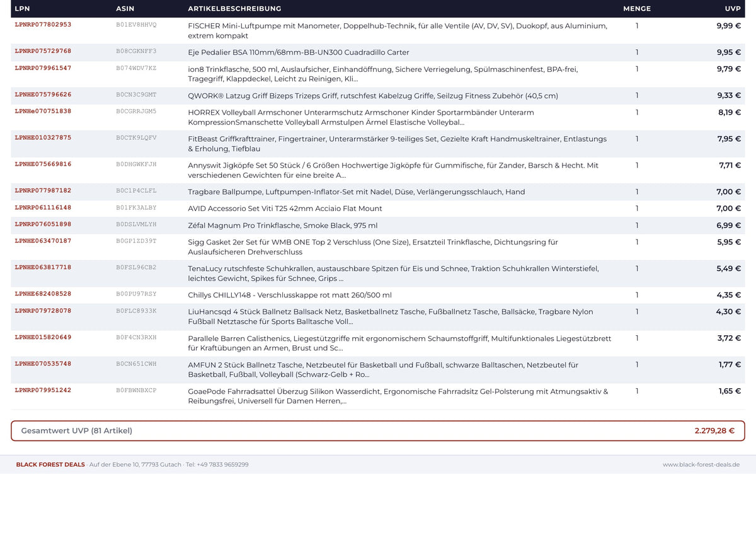Select LPN LPNHE070535748

(x=43, y=364)
